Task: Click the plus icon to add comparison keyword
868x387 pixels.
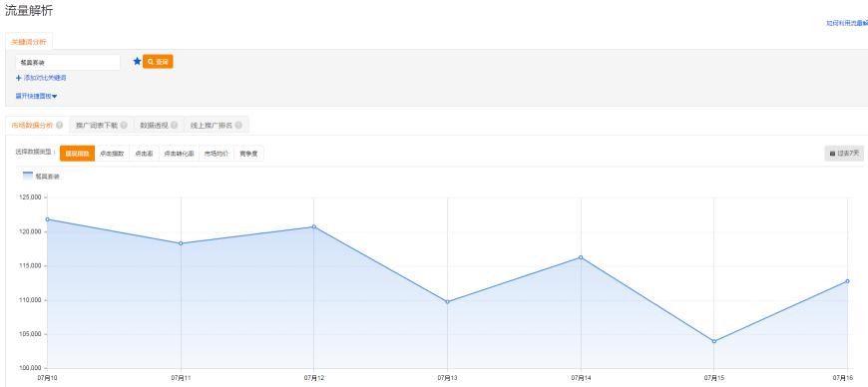Action: pyautogui.click(x=19, y=78)
